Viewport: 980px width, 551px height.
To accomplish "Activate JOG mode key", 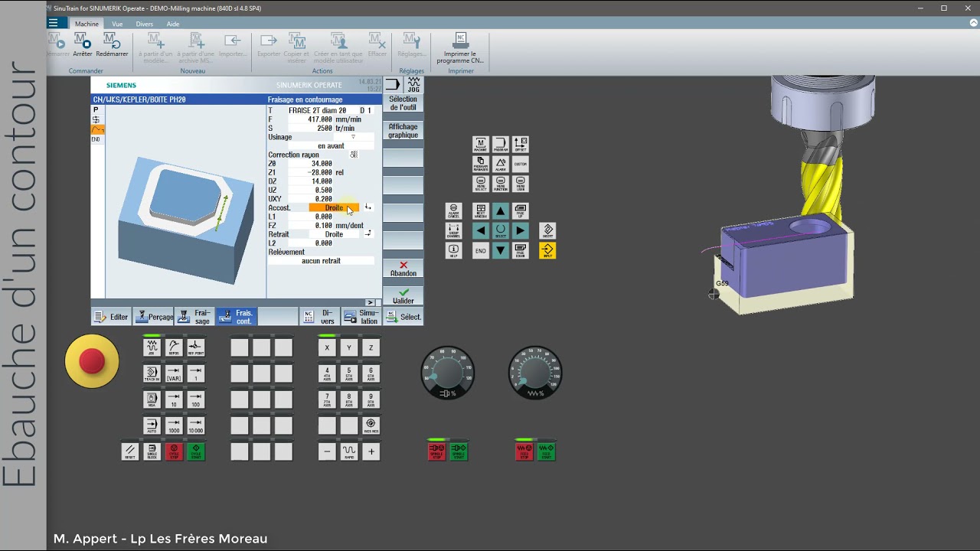I will tap(152, 347).
